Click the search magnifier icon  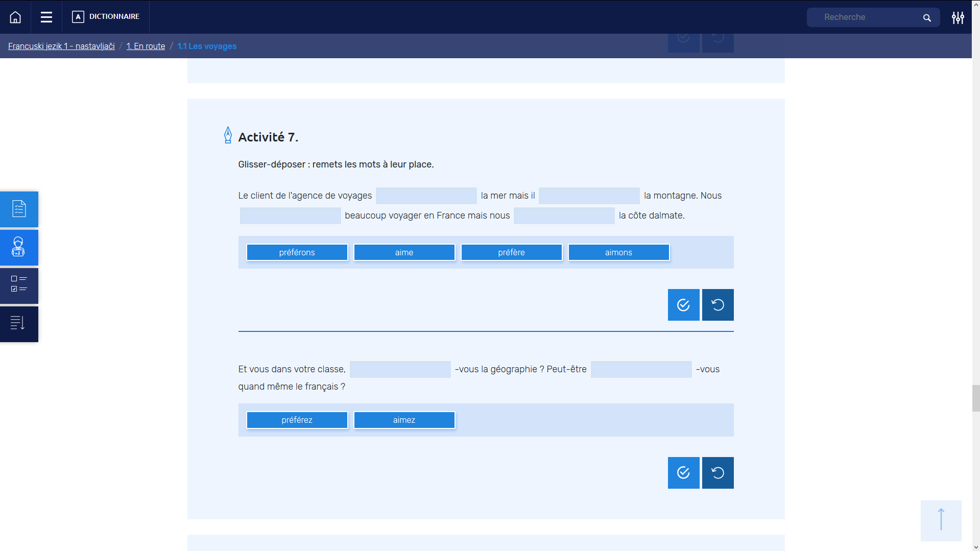point(927,18)
